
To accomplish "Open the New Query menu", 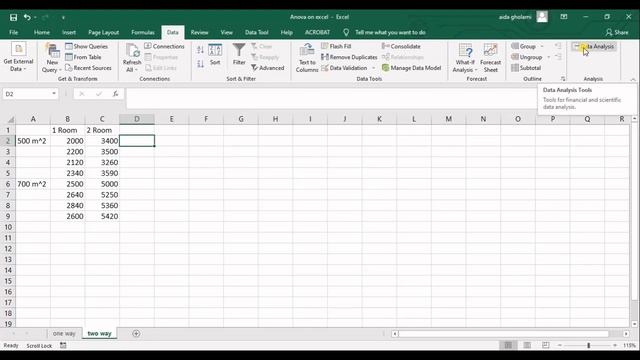I will [52, 58].
